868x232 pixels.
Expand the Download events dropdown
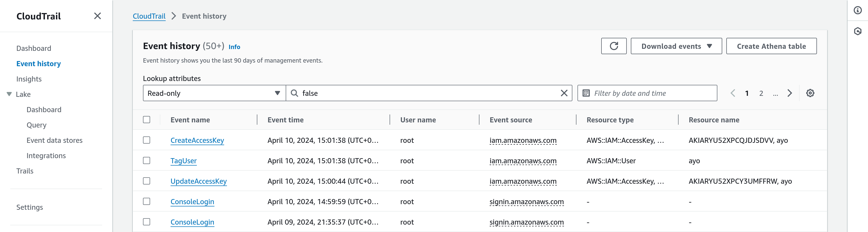click(x=676, y=46)
